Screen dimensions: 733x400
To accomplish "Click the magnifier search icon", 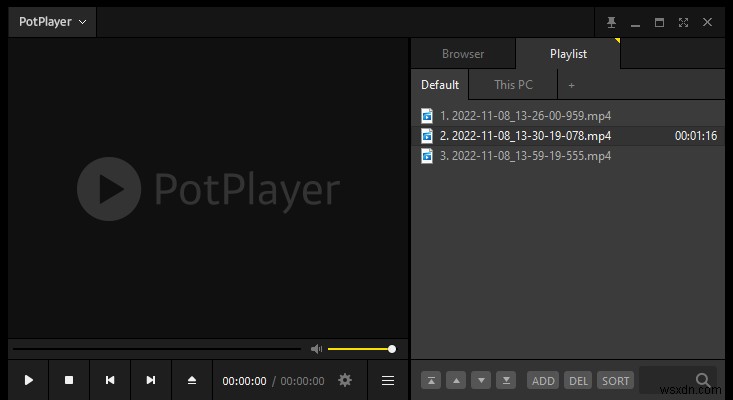I will tap(703, 379).
